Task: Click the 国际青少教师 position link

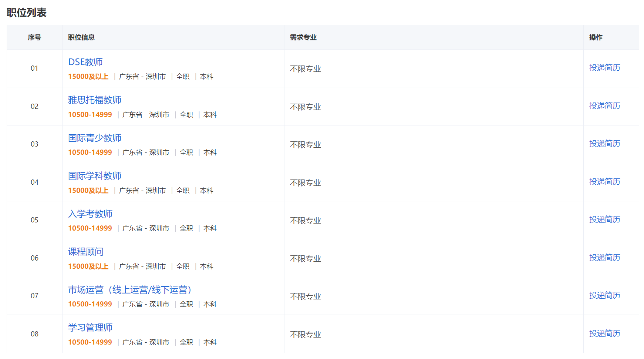Action: pyautogui.click(x=95, y=138)
